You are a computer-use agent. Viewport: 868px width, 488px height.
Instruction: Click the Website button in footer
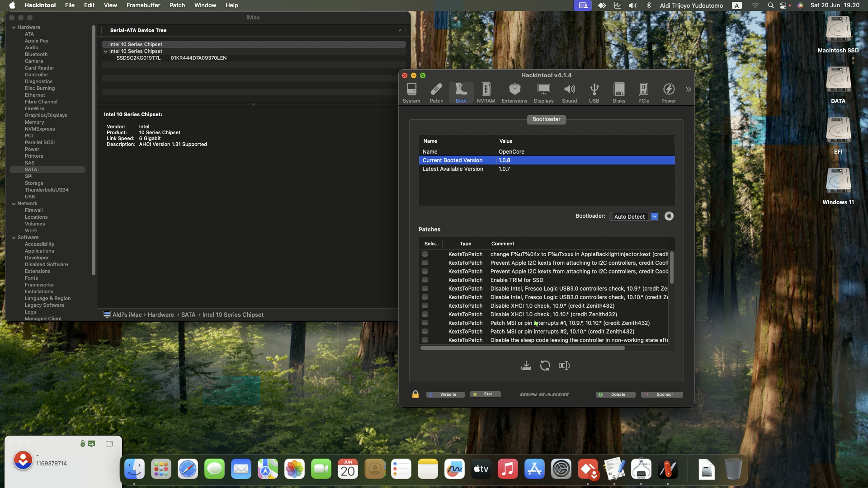coord(445,394)
